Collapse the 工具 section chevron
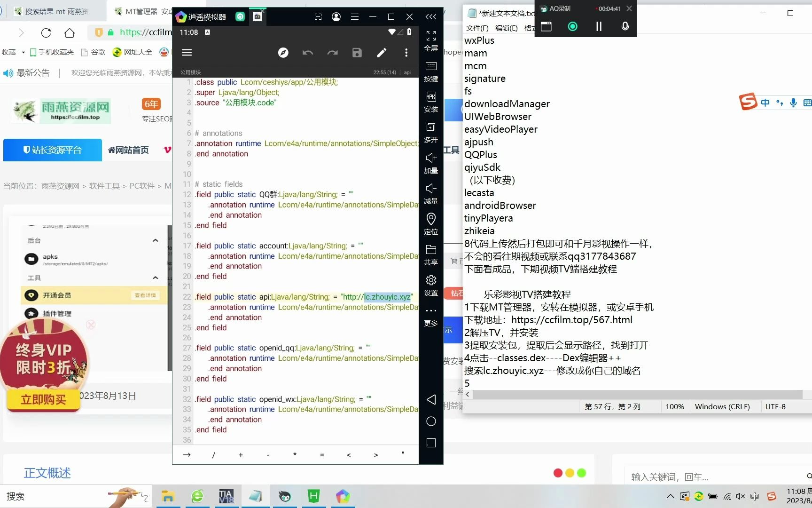Screen dimensions: 812x508 pos(156,278)
